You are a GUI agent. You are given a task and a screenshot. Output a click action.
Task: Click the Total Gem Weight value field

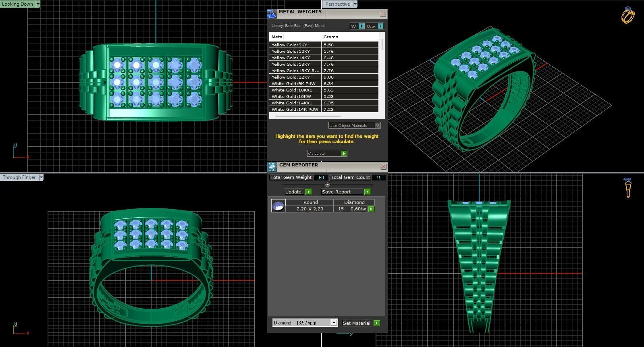pos(320,177)
